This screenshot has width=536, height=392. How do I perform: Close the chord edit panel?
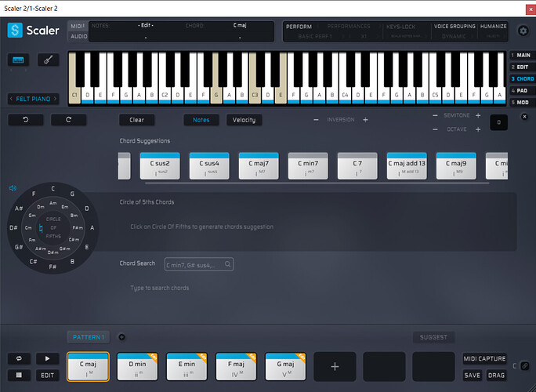click(524, 117)
